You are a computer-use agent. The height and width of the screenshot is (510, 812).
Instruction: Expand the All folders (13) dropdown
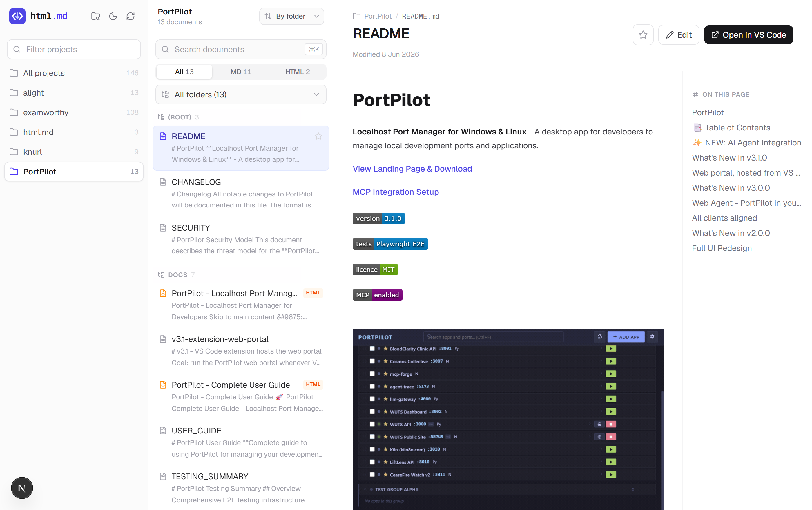click(241, 94)
